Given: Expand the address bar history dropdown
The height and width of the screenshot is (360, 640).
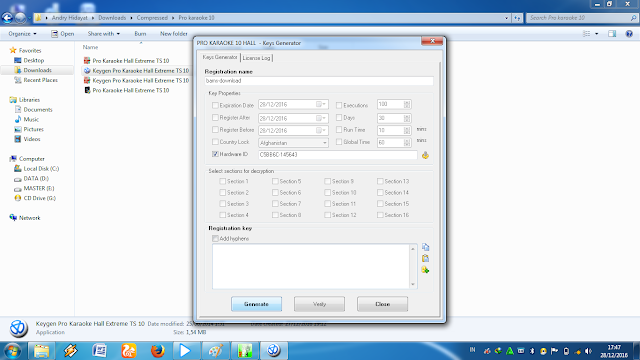Looking at the screenshot, I should point(506,18).
